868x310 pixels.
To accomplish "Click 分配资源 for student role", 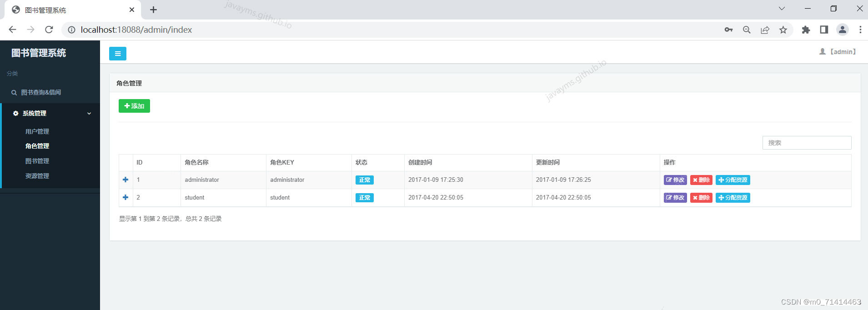I will pyautogui.click(x=733, y=198).
